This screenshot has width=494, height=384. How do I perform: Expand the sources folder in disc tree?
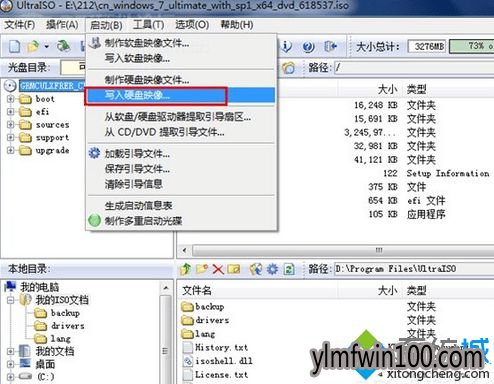pyautogui.click(x=11, y=124)
